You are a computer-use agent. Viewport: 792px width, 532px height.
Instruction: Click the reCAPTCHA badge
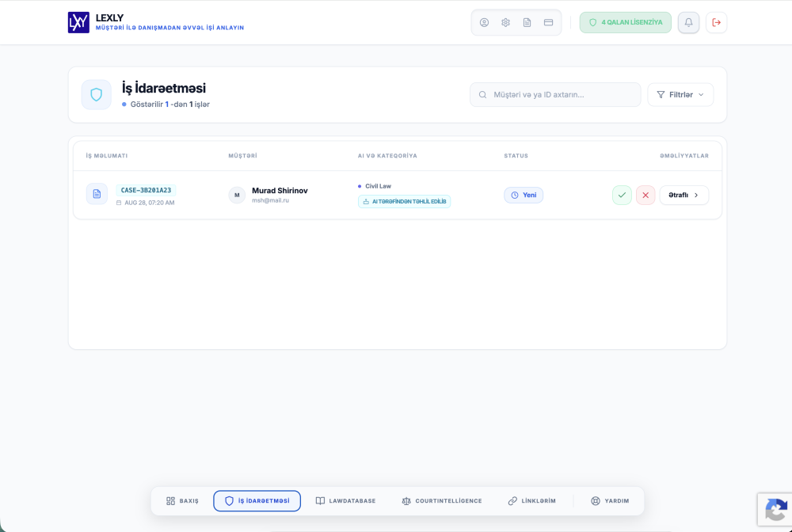coord(775,510)
